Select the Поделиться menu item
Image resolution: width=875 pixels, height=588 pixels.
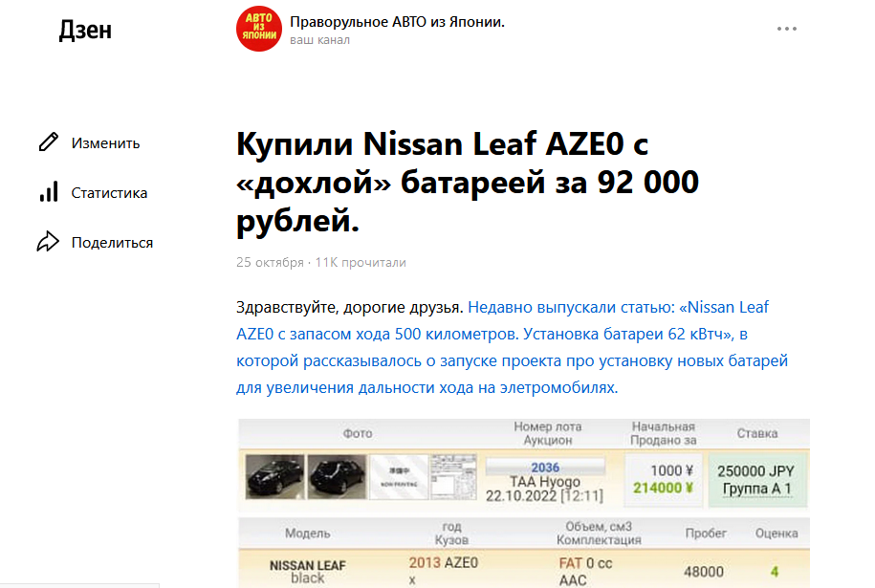tap(112, 243)
